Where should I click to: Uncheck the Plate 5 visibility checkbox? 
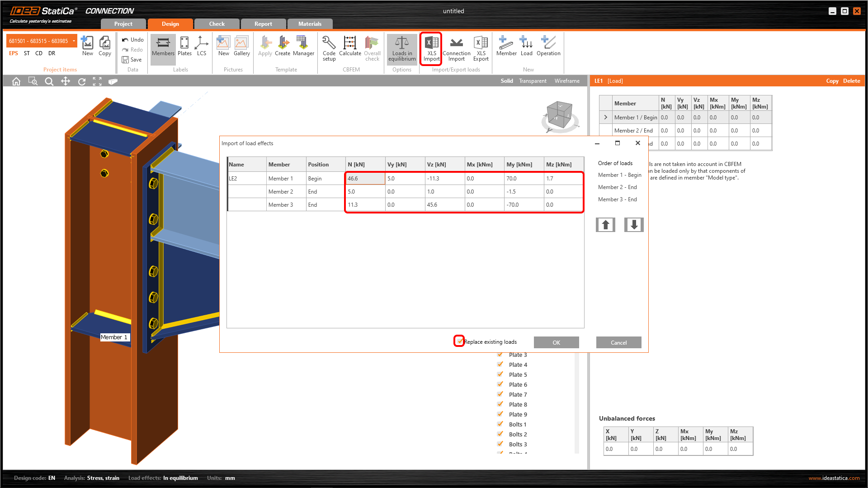pos(500,374)
